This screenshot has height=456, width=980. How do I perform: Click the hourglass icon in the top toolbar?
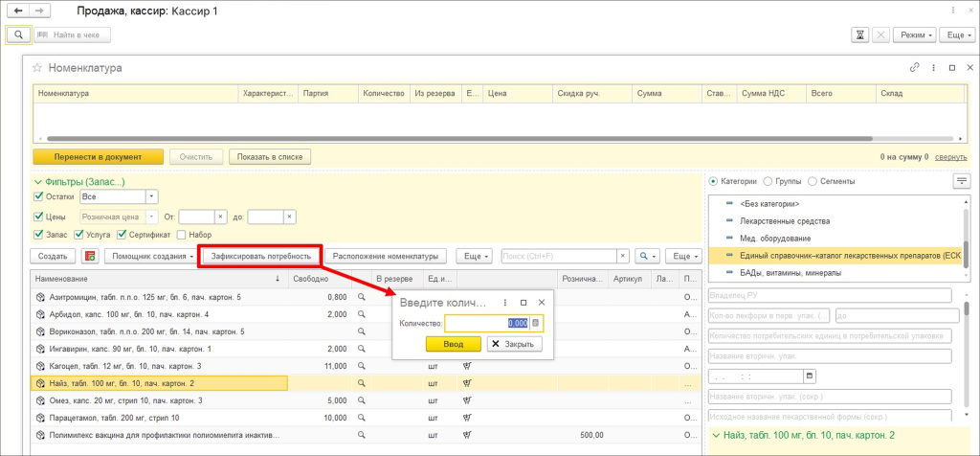click(861, 34)
